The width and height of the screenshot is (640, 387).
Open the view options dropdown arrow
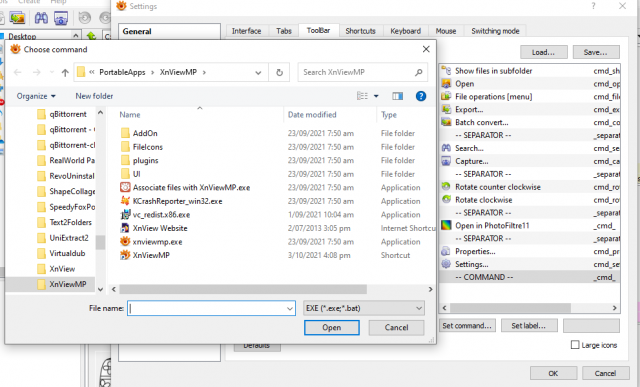click(376, 96)
